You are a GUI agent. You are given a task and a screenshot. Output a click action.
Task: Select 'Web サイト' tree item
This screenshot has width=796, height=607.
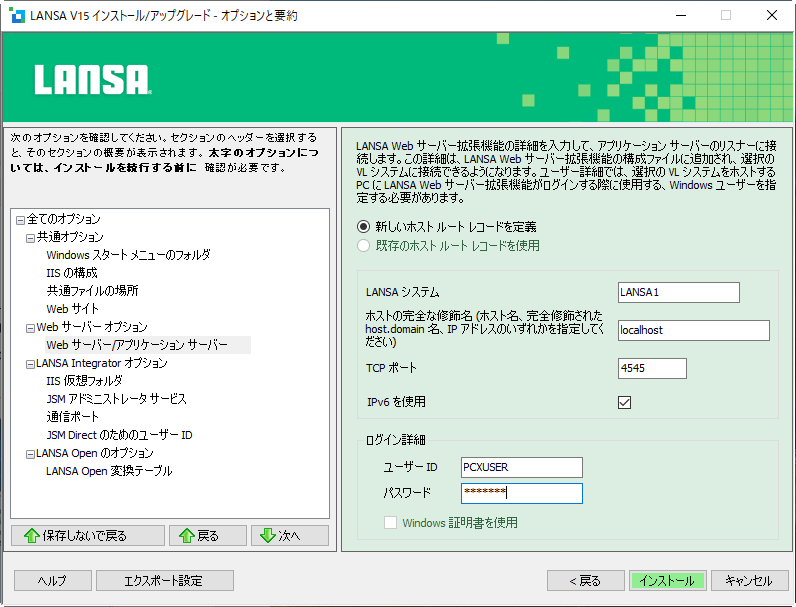(x=72, y=309)
